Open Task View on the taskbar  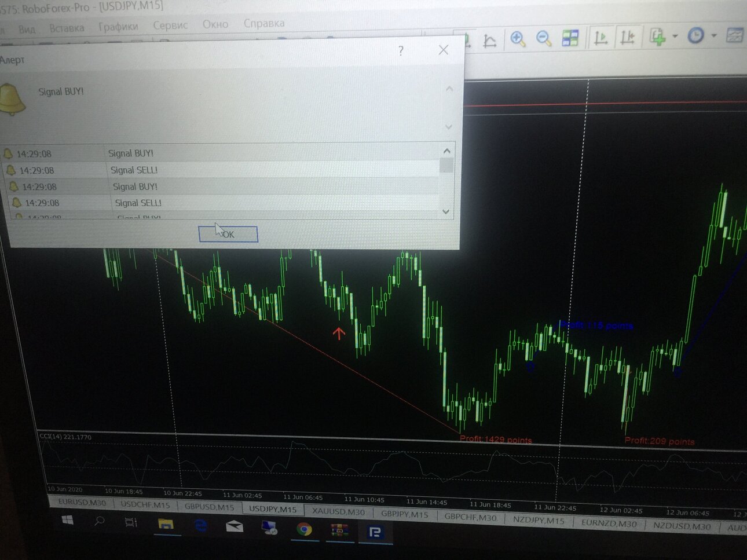tap(131, 523)
